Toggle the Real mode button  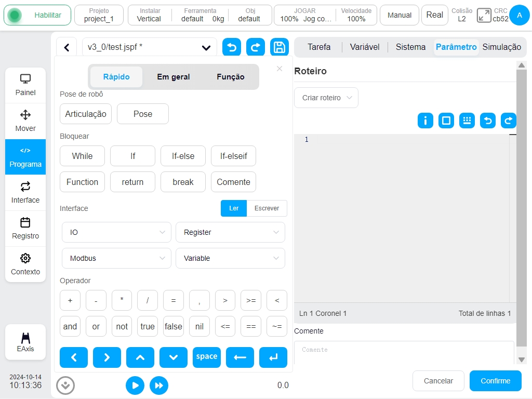pyautogui.click(x=435, y=15)
